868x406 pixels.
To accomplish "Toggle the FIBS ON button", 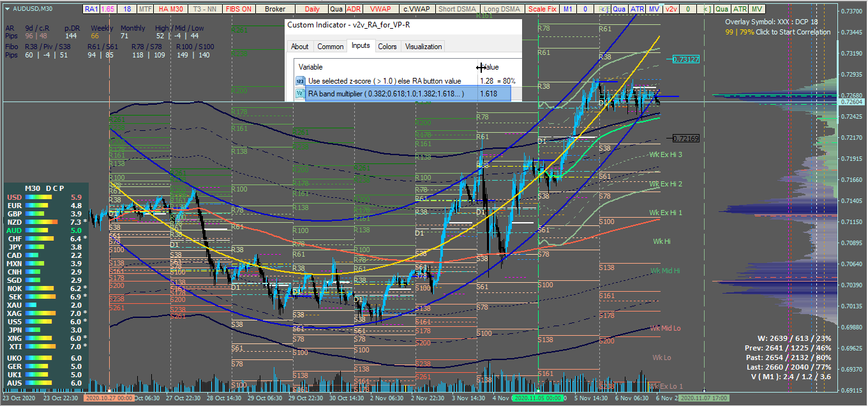I will 239,10.
